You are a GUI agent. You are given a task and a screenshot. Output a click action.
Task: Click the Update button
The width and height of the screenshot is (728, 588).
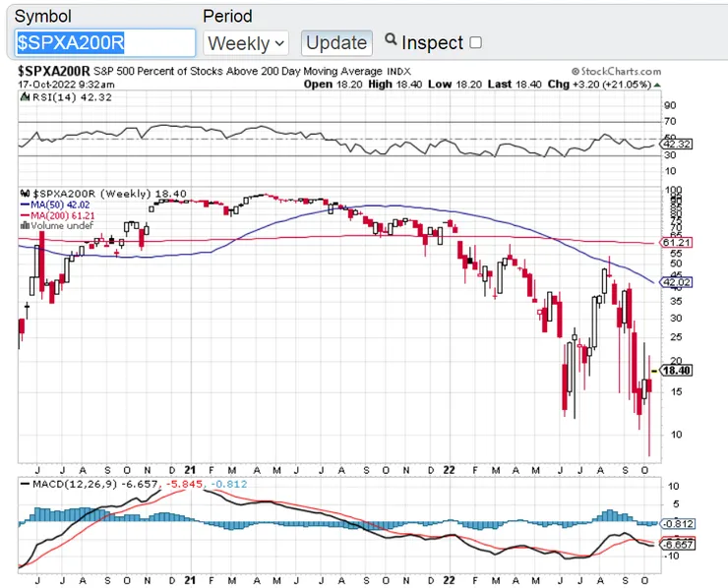pyautogui.click(x=336, y=42)
